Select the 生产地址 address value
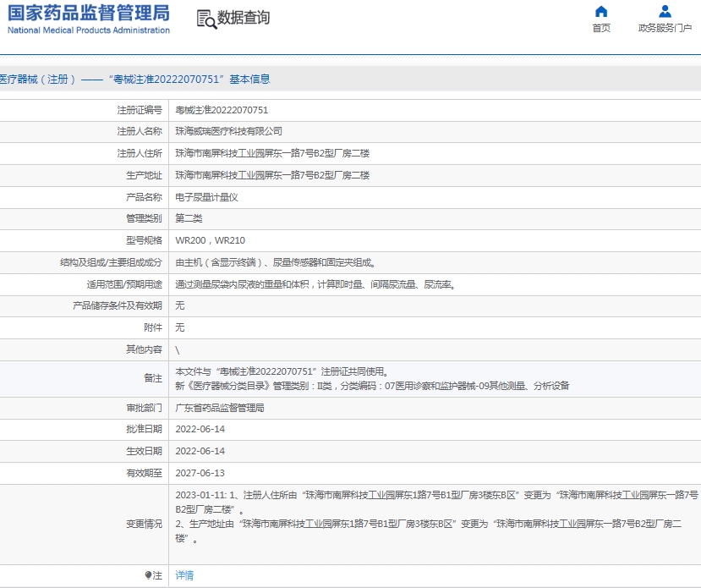 tap(272, 175)
